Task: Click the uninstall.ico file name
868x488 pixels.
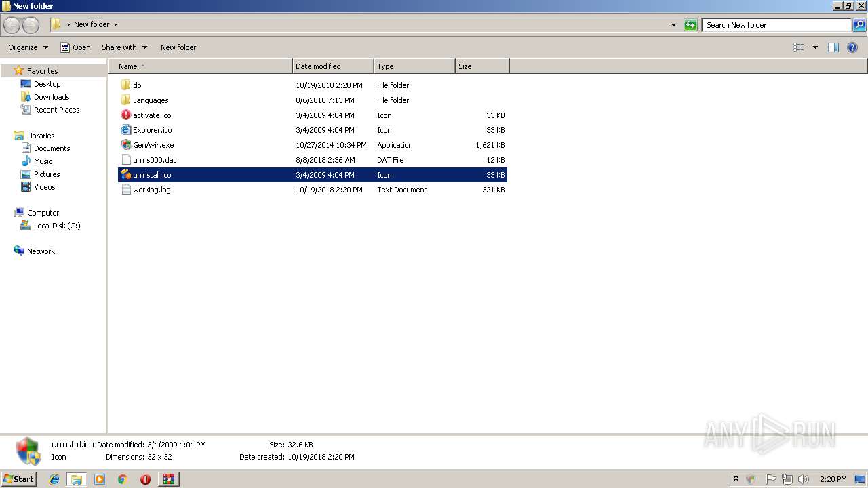Action: [152, 175]
